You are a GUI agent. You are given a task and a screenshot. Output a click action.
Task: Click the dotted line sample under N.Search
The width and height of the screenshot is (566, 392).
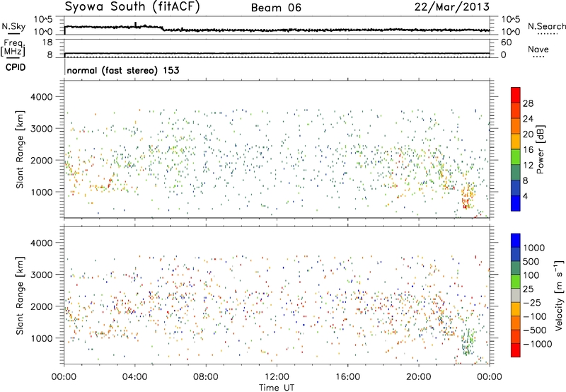pos(547,34)
